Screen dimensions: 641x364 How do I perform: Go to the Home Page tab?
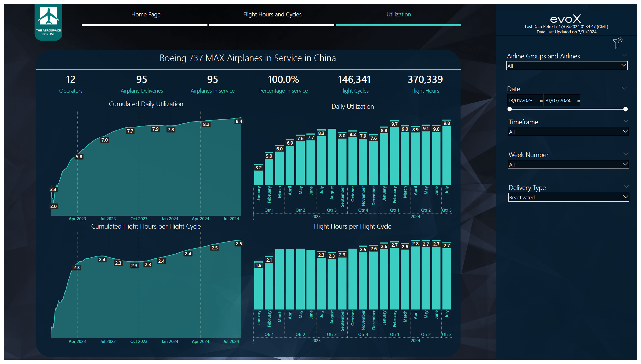(146, 14)
